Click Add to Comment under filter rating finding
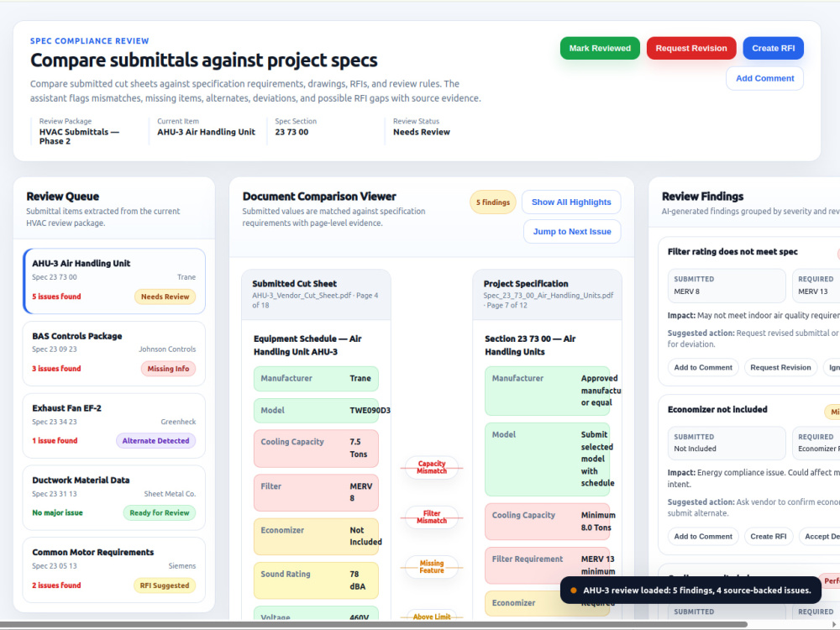840x630 pixels. pos(703,368)
